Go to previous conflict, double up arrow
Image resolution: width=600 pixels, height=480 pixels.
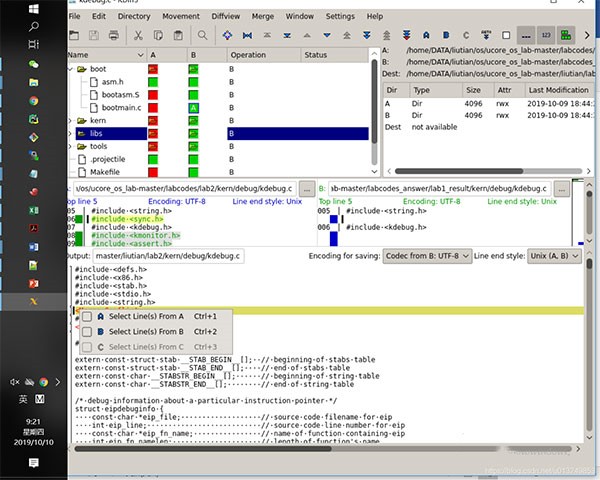click(x=347, y=35)
